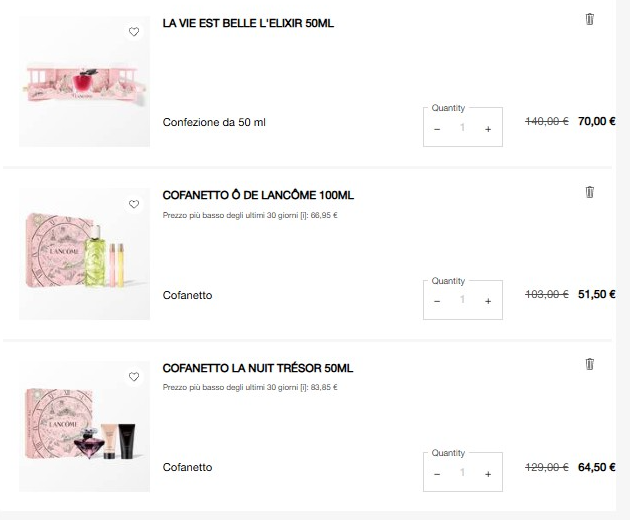The width and height of the screenshot is (630, 520).
Task: Click the La Vie Est Belle product thumbnail
Action: pos(84,82)
